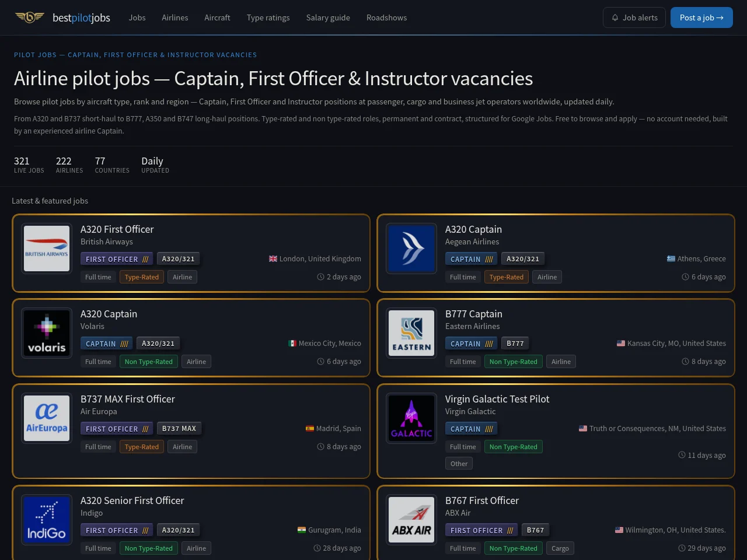Open the British Airways logo thumbnail

coord(47,249)
